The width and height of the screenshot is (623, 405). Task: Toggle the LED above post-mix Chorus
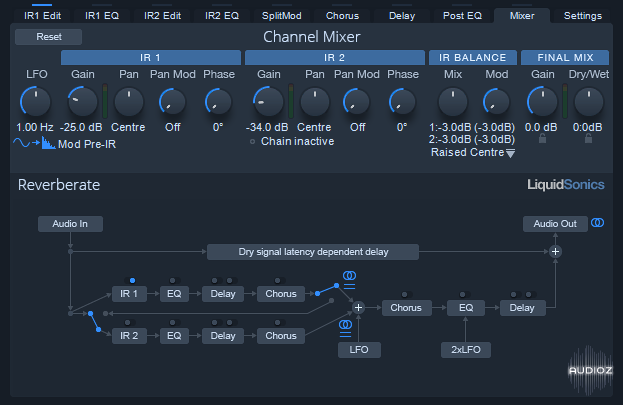[x=406, y=295]
